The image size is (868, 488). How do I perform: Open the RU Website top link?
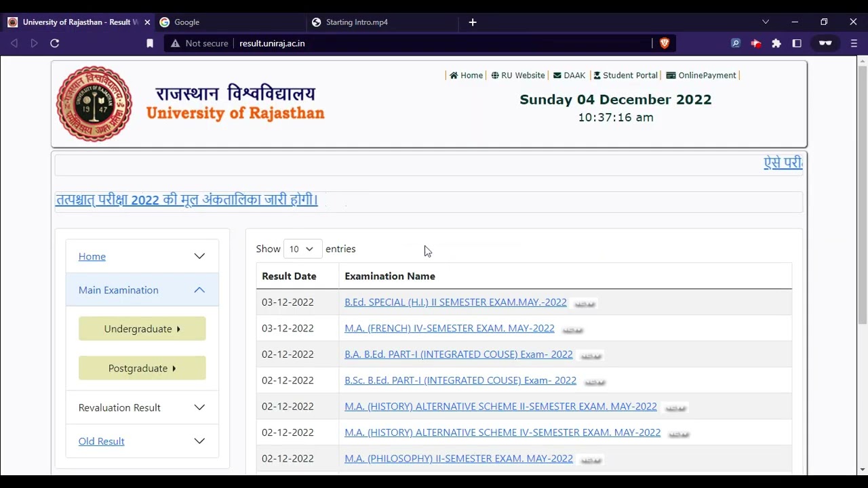(518, 75)
